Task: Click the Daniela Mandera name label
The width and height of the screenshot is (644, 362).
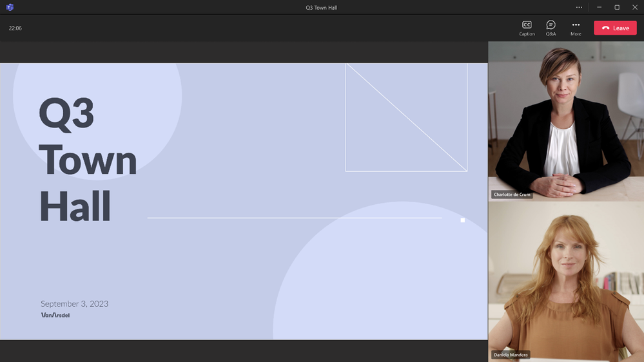Action: coord(511,355)
